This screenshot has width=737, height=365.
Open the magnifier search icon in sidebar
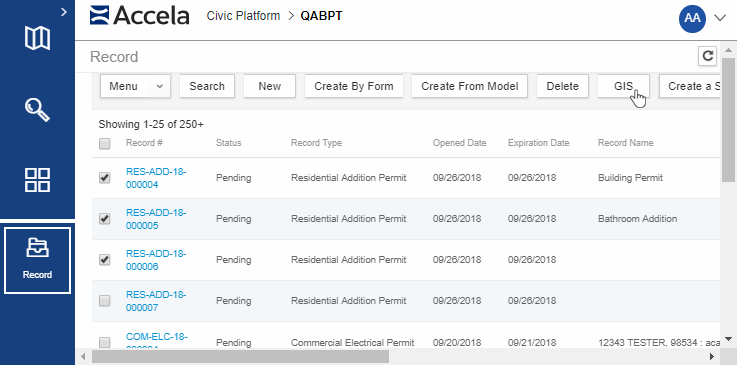[37, 110]
